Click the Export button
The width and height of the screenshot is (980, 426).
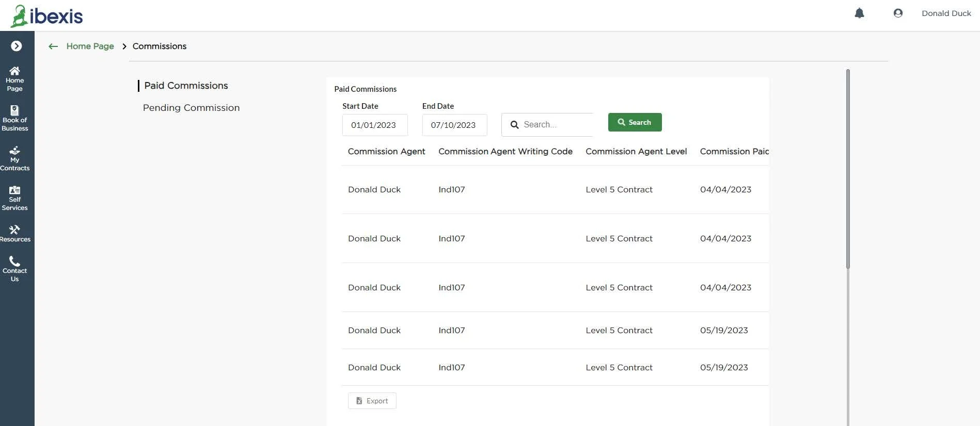pyautogui.click(x=372, y=401)
